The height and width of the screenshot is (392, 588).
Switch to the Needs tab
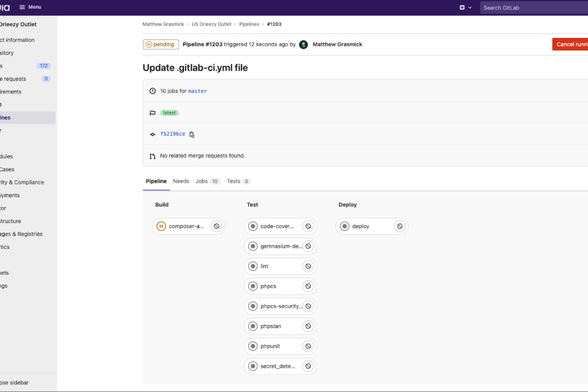(x=181, y=181)
